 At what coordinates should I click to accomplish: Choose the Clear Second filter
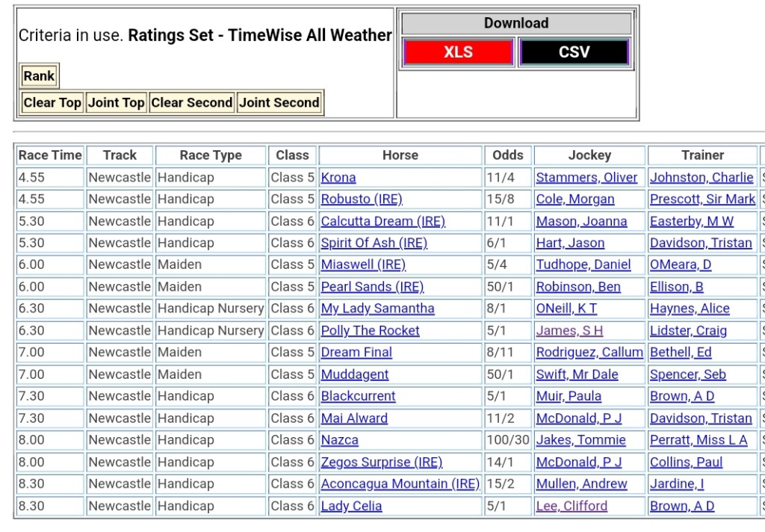(x=191, y=103)
